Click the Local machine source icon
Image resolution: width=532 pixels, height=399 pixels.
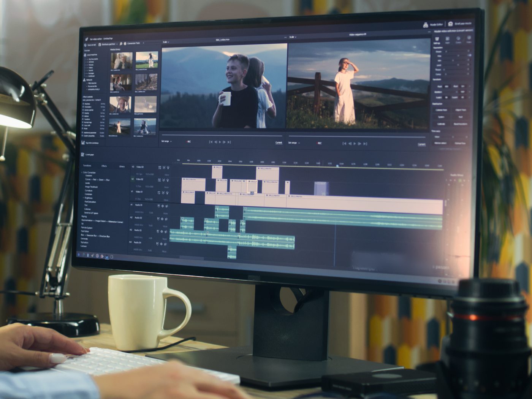pos(85,55)
